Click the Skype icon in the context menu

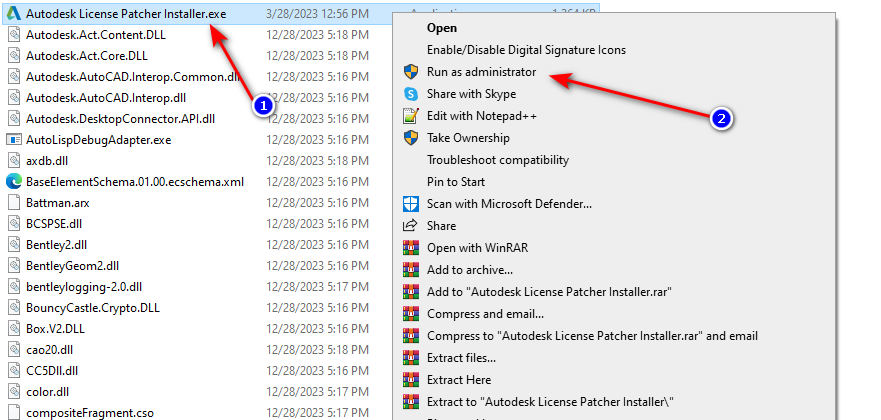point(411,94)
